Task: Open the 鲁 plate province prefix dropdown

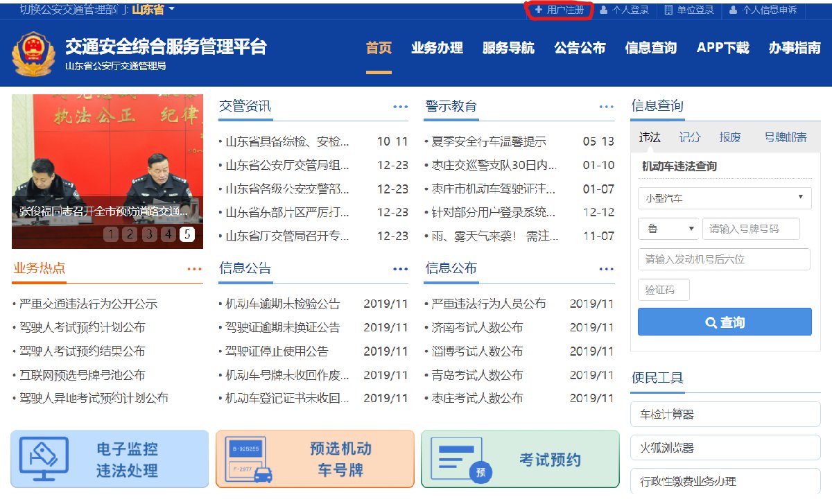Action: pos(668,229)
